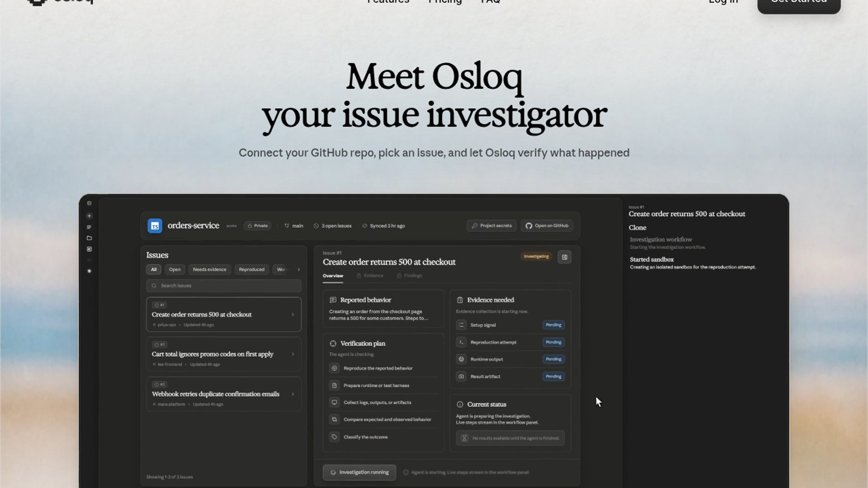Focus the Search issues field
The width and height of the screenshot is (868, 488).
[x=224, y=286]
